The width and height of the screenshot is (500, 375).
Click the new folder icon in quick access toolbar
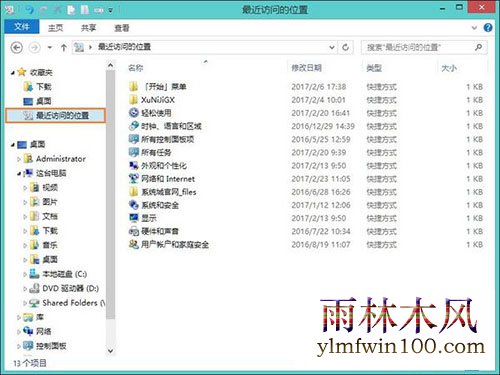pyautogui.click(x=85, y=10)
